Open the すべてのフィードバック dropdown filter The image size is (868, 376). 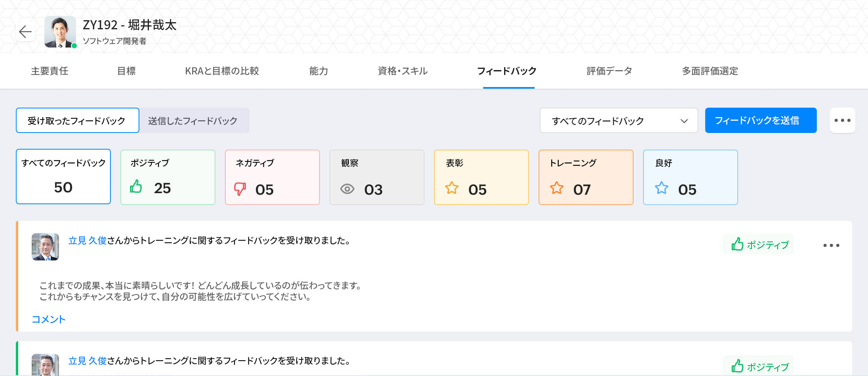pyautogui.click(x=619, y=120)
